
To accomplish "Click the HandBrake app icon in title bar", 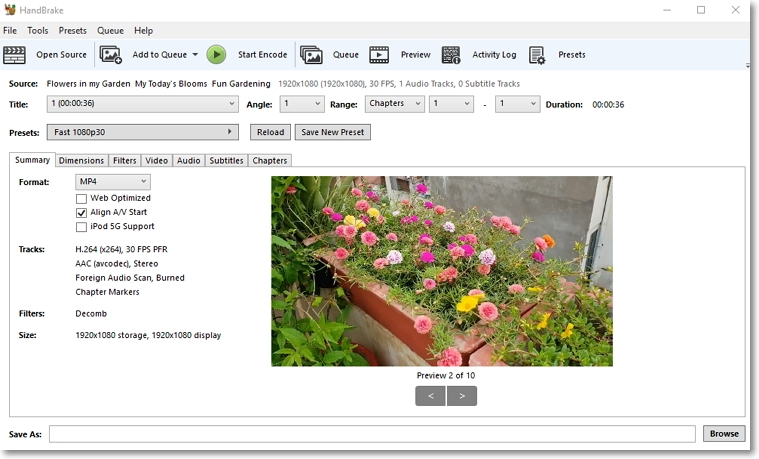I will point(10,10).
